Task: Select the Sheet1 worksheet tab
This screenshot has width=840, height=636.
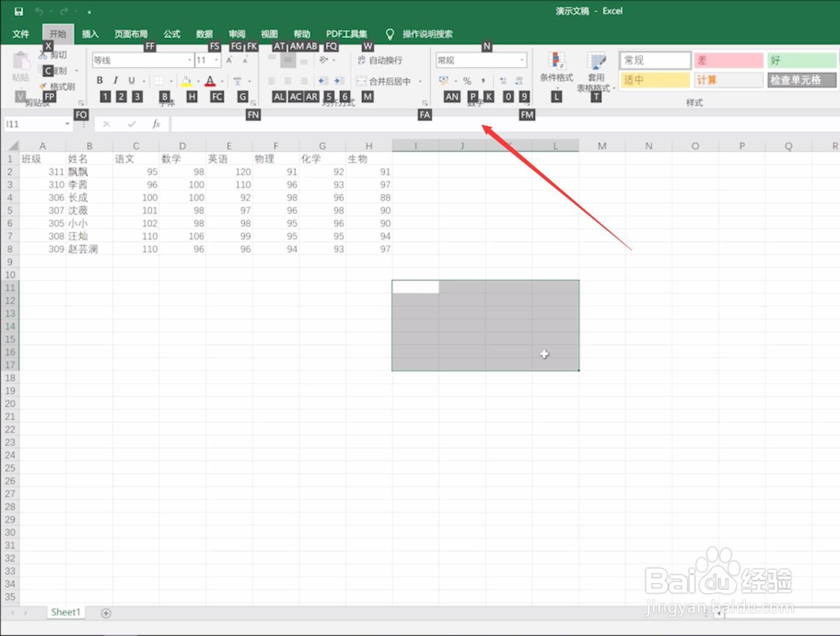Action: point(66,612)
